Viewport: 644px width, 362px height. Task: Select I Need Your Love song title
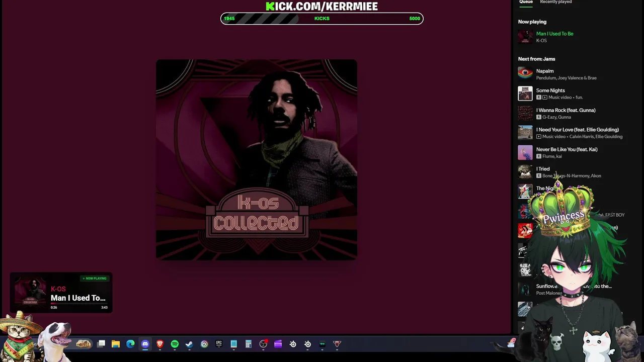(x=578, y=130)
